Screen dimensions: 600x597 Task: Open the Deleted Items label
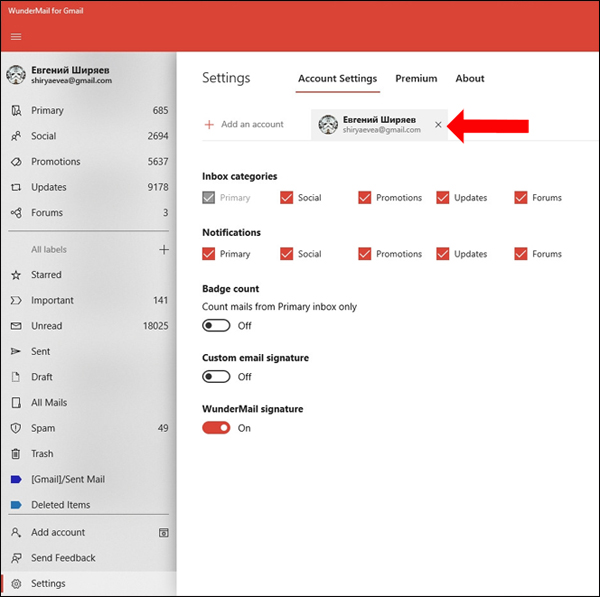pyautogui.click(x=88, y=505)
